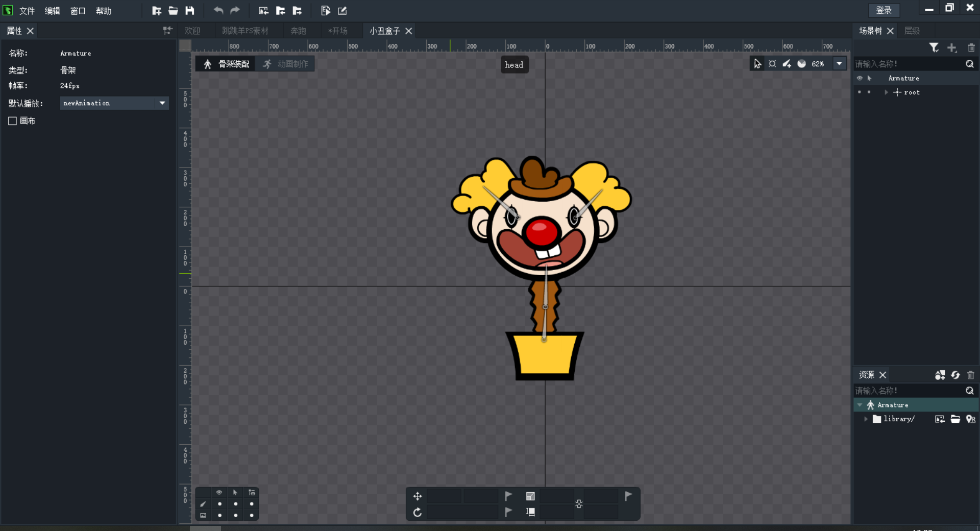Click the folder with right arrow toolbar icon
The height and width of the screenshot is (531, 980).
point(297,11)
